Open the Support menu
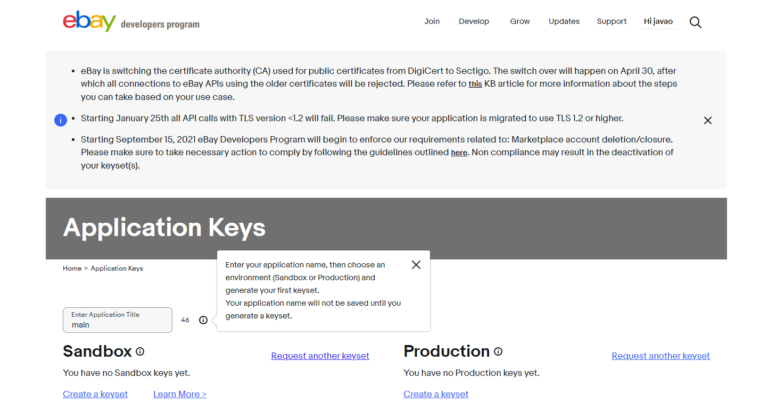This screenshot has height=403, width=768. 612,21
